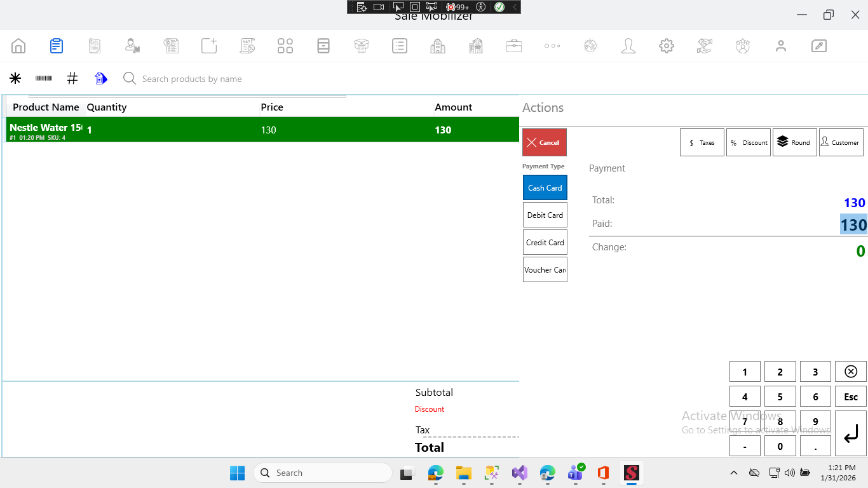Open the Customer panel via Customer button

841,142
